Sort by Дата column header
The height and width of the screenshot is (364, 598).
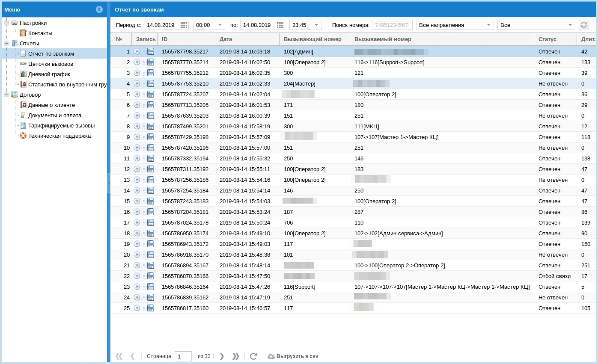247,39
